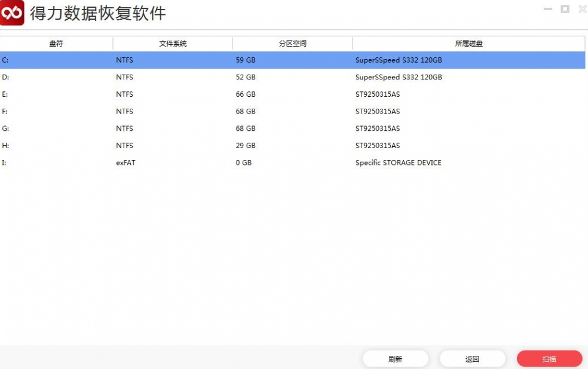Click the red 扫描 scan button

[549, 358]
